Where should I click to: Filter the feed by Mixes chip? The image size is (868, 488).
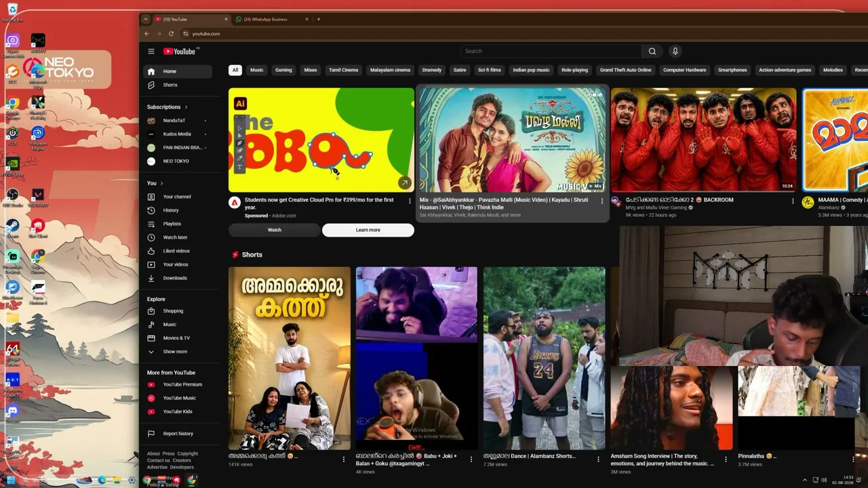(311, 70)
